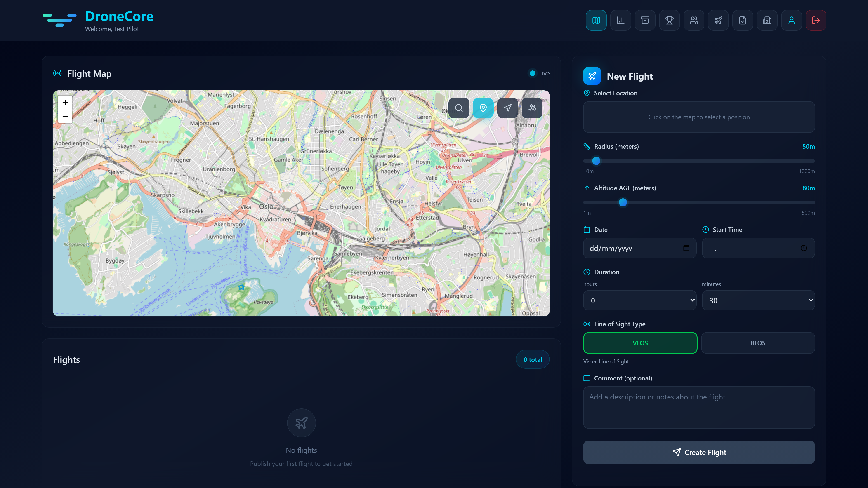Open the date picker calendar icon
This screenshot has width=868, height=488.
686,248
